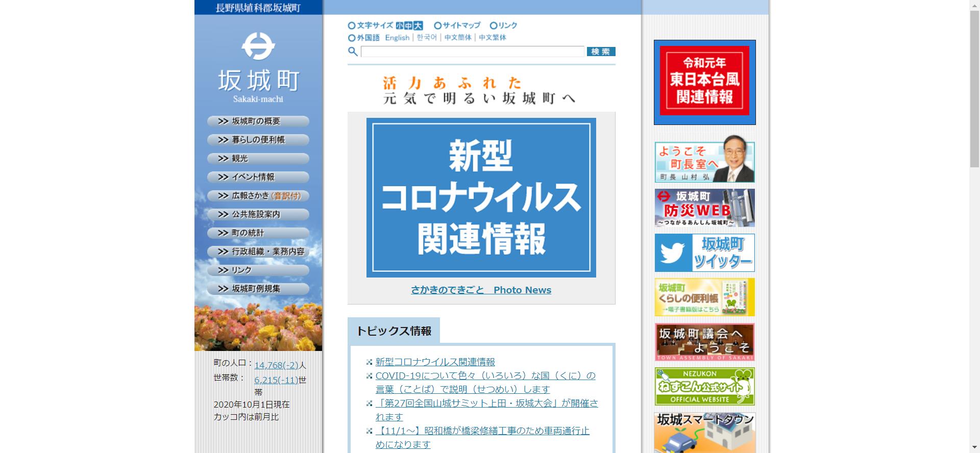Open the イベント情報 navigation menu item
Screen dimensions: 980x453
258,177
